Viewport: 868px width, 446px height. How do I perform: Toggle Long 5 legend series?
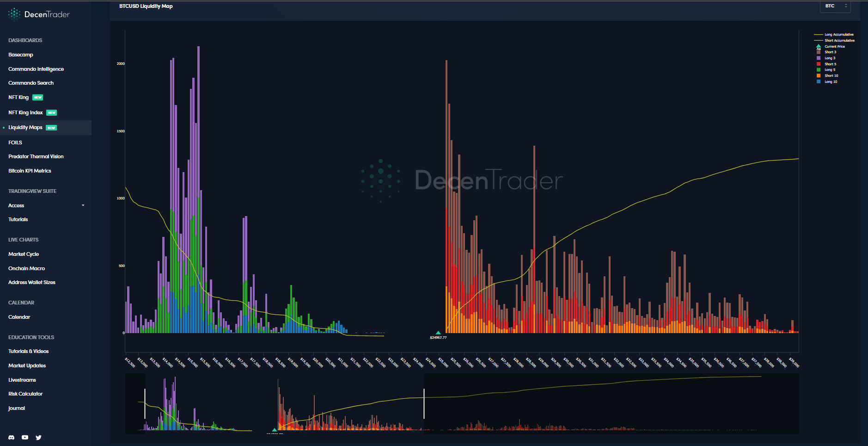826,70
